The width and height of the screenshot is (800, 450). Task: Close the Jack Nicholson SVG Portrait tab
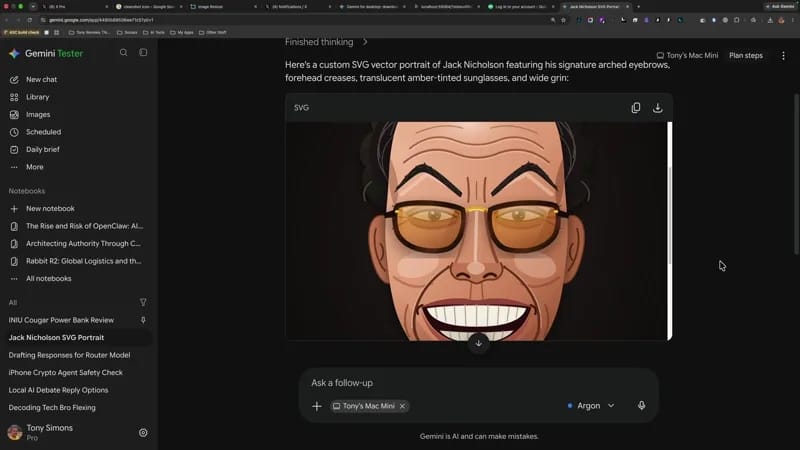point(628,7)
